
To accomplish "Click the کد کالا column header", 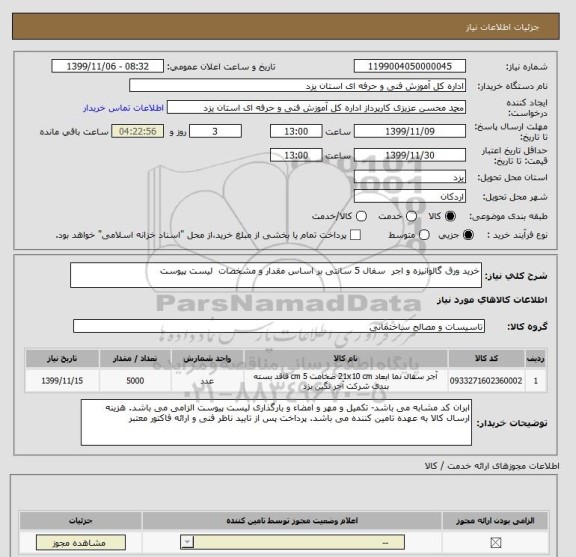I will [486, 358].
